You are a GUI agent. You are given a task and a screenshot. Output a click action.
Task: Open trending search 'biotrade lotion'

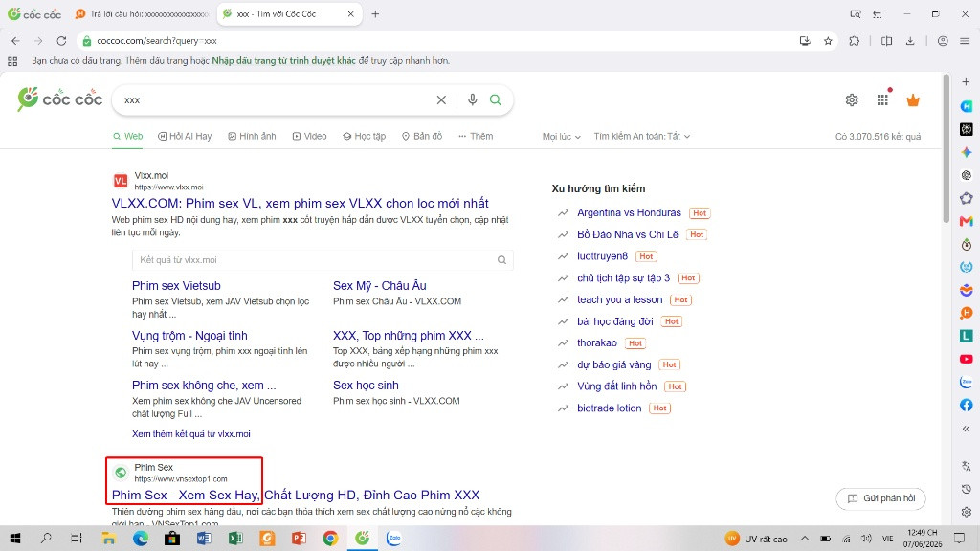pos(610,408)
